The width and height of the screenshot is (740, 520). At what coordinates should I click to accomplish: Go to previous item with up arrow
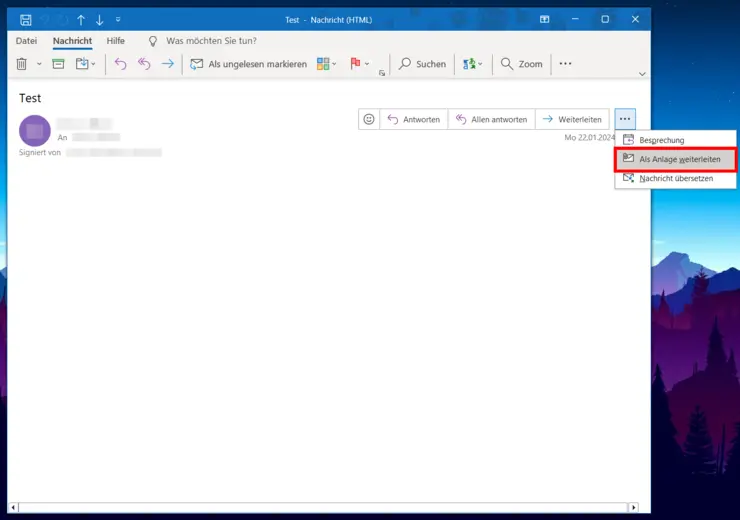[x=81, y=20]
